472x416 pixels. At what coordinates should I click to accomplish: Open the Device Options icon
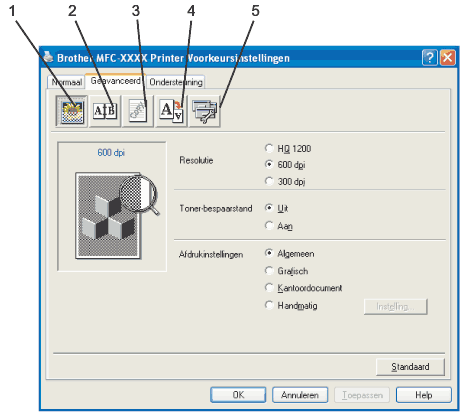click(205, 111)
